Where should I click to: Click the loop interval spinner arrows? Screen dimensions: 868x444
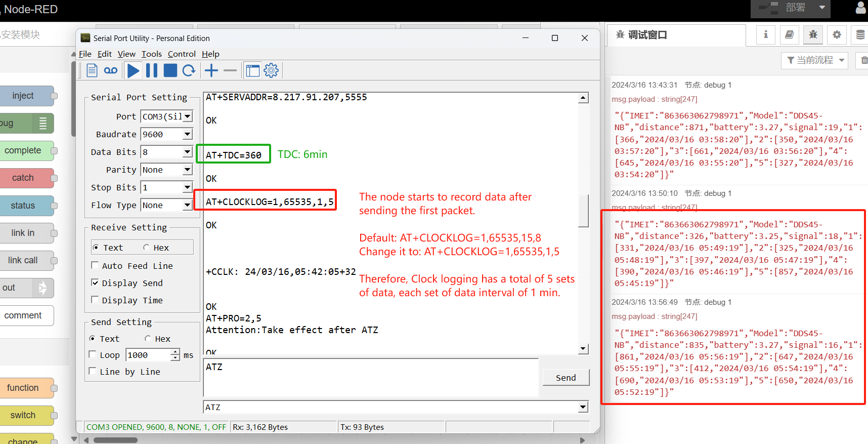pyautogui.click(x=175, y=355)
